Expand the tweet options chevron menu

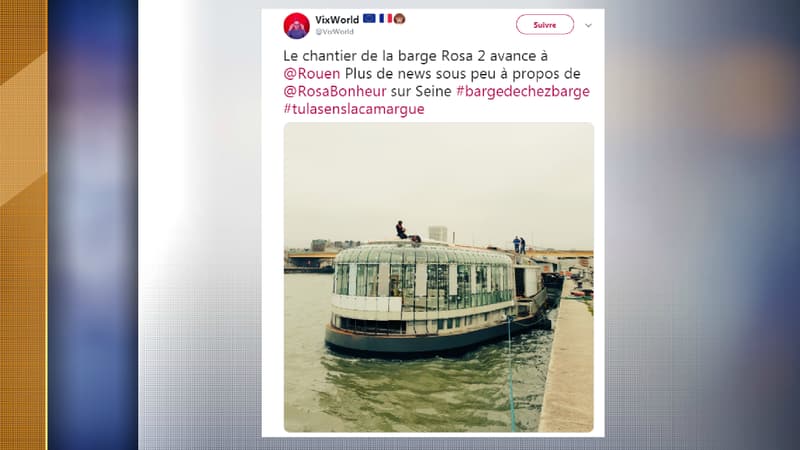click(588, 25)
